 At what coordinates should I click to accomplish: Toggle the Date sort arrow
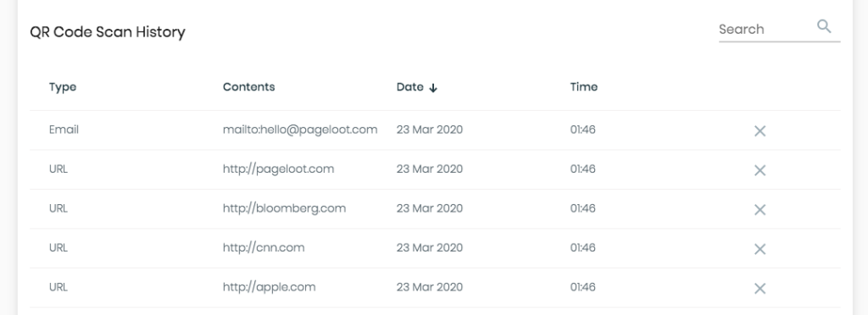(433, 88)
